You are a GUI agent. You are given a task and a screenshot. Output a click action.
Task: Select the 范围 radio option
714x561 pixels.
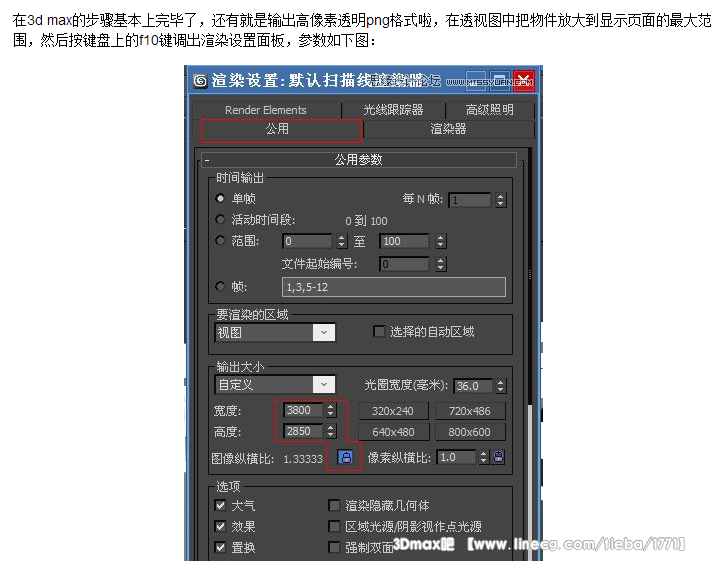click(220, 240)
